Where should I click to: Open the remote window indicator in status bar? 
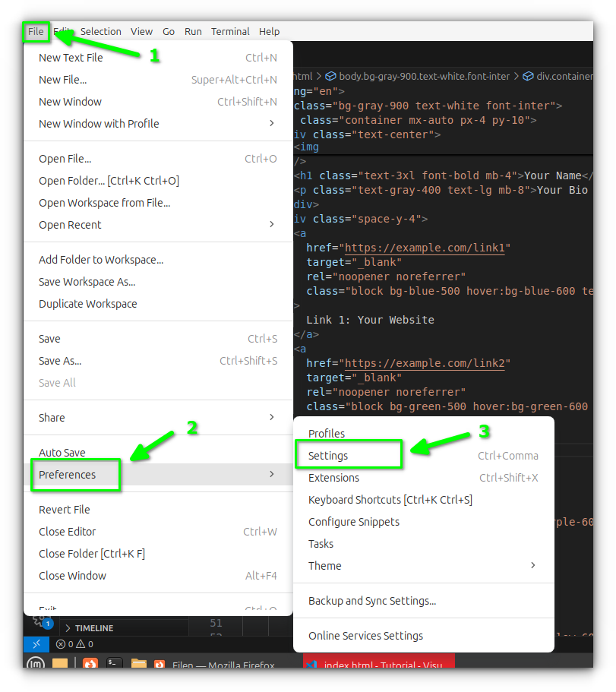(x=36, y=644)
